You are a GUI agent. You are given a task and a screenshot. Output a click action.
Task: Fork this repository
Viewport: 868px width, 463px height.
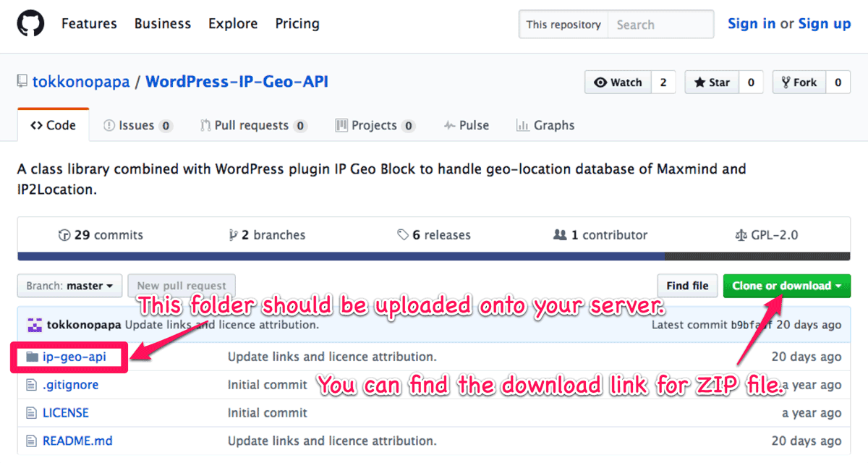click(x=799, y=82)
